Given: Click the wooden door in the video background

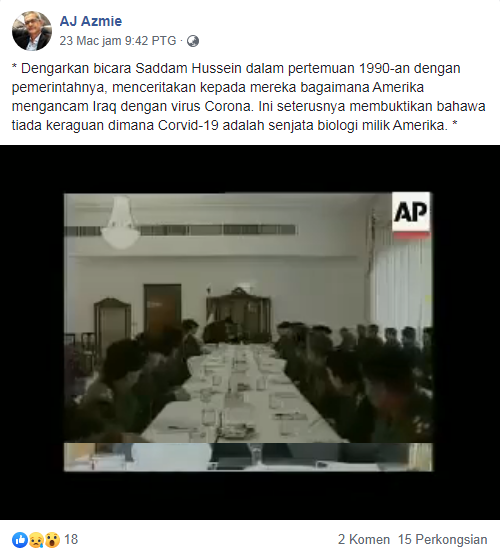Looking at the screenshot, I should (162, 309).
